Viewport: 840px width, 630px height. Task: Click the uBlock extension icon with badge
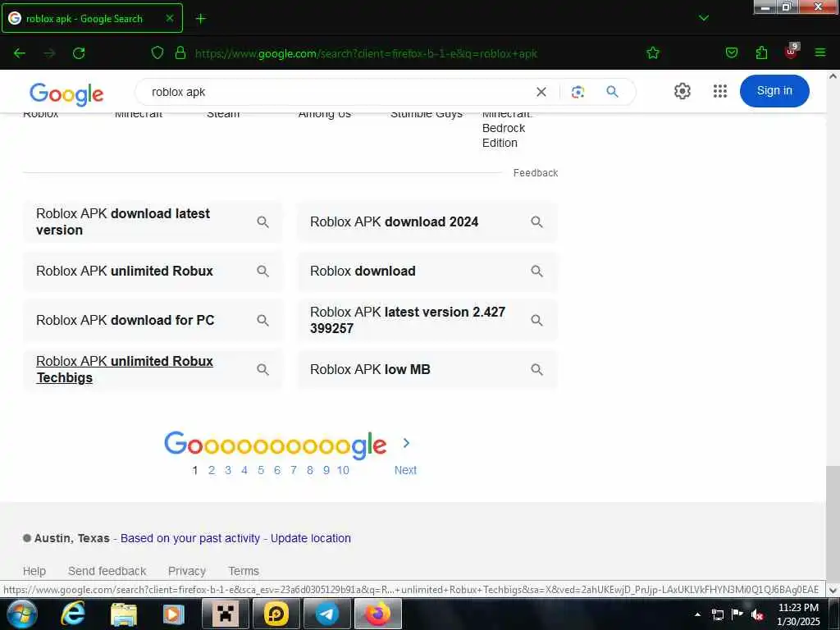(x=792, y=51)
